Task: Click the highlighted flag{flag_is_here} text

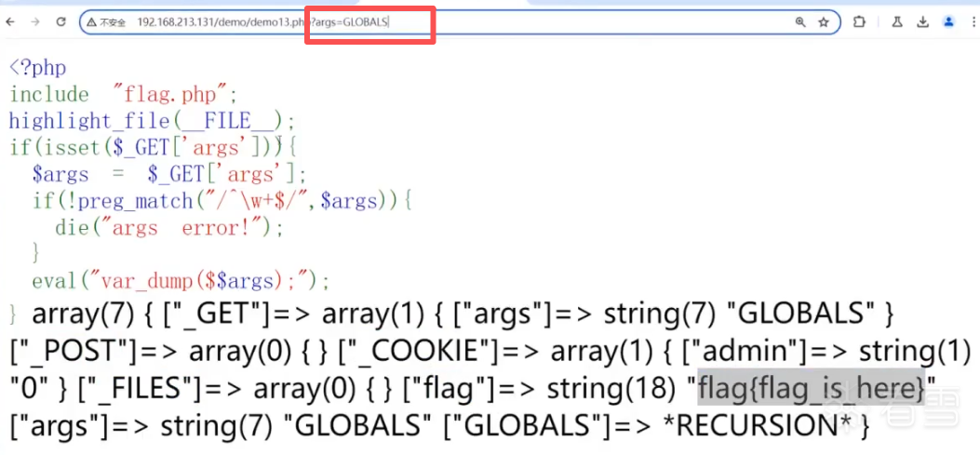Action: click(x=812, y=390)
